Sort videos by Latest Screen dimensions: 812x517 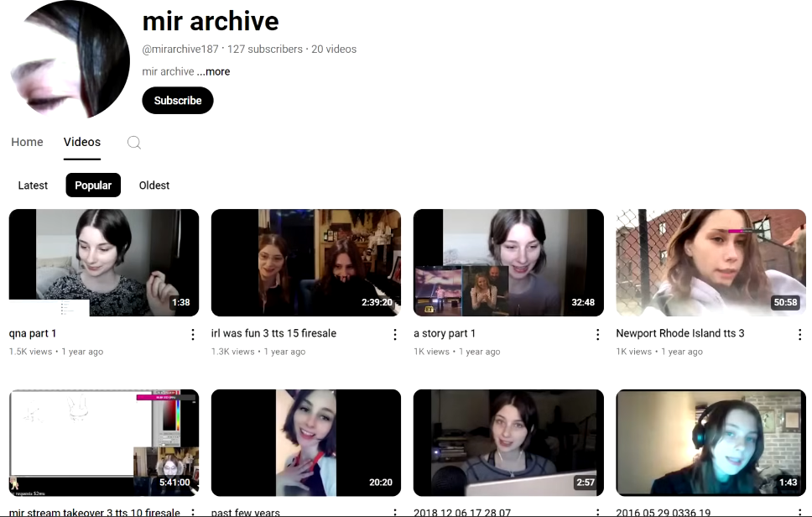[33, 185]
